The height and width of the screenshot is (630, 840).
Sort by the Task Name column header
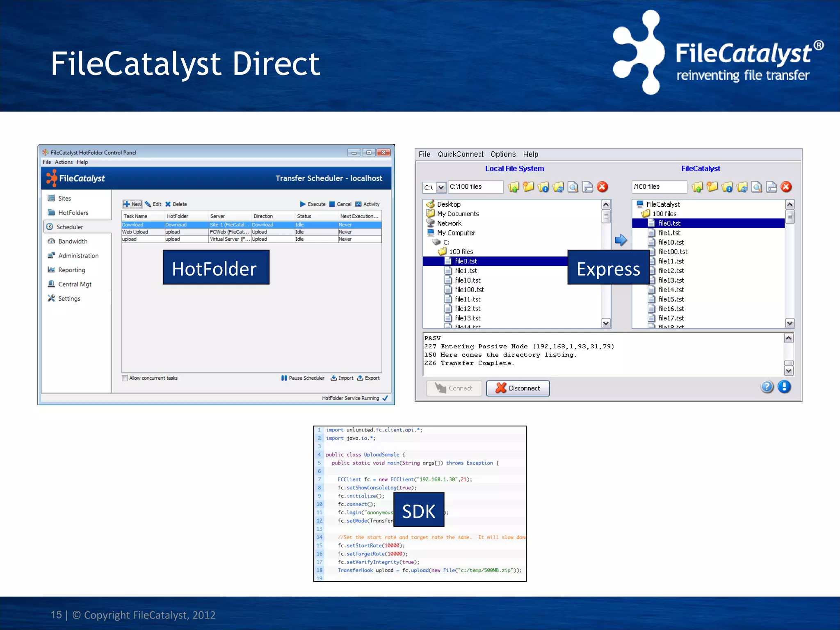coord(143,216)
